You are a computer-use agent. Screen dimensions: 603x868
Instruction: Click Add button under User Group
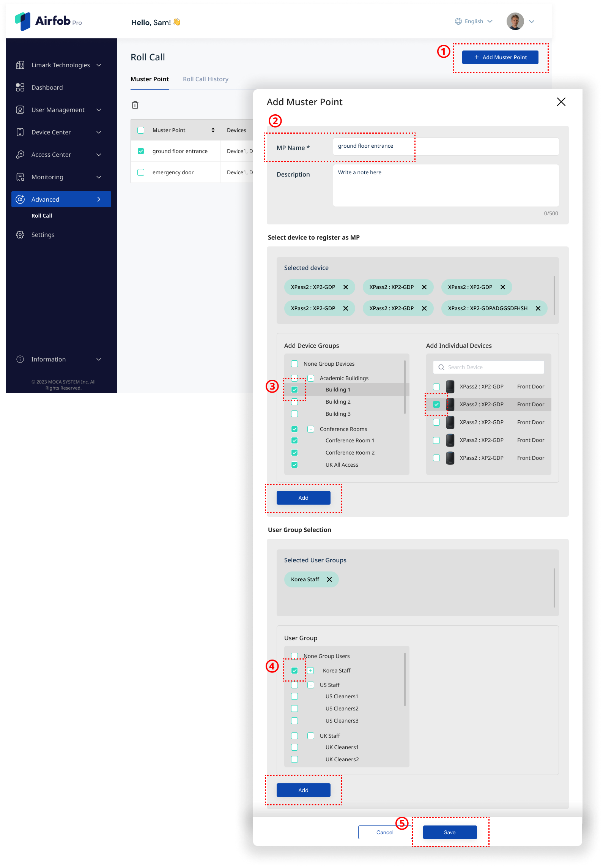click(303, 790)
